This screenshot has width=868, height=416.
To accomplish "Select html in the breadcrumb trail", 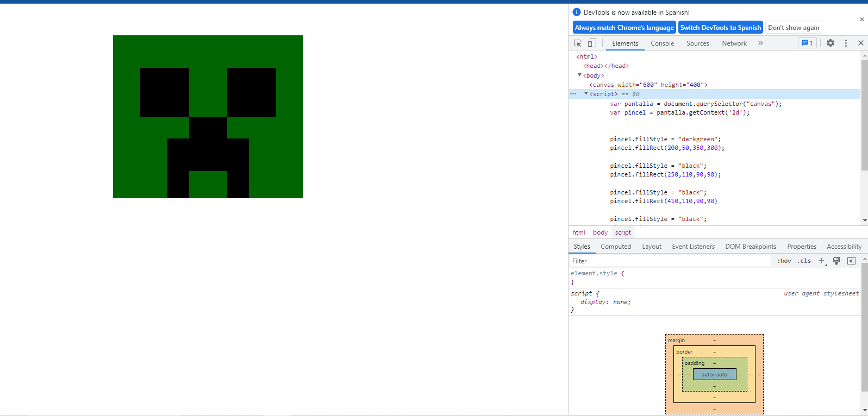I will click(578, 232).
